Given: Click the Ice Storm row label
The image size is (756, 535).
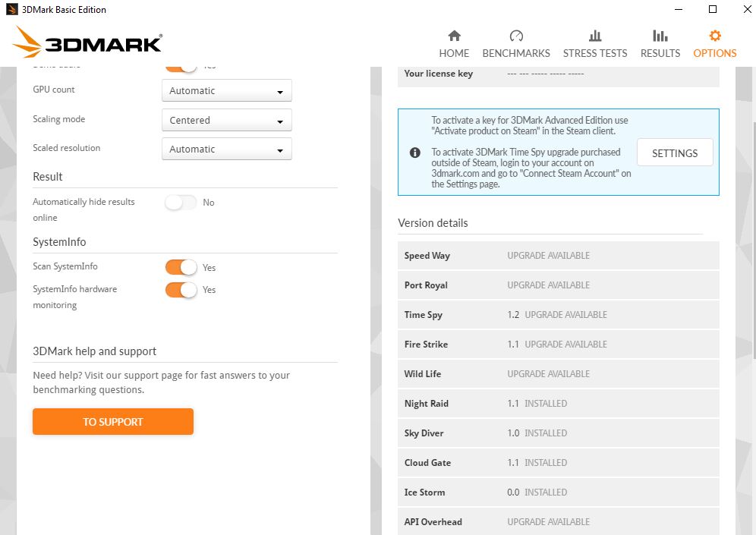Looking at the screenshot, I should pyautogui.click(x=424, y=492).
